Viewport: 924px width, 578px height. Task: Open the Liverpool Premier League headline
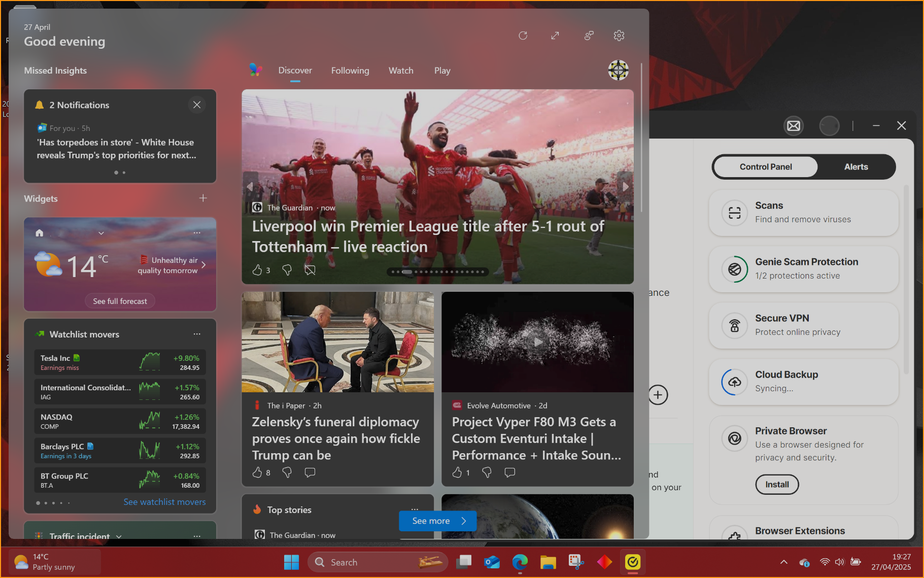click(428, 236)
